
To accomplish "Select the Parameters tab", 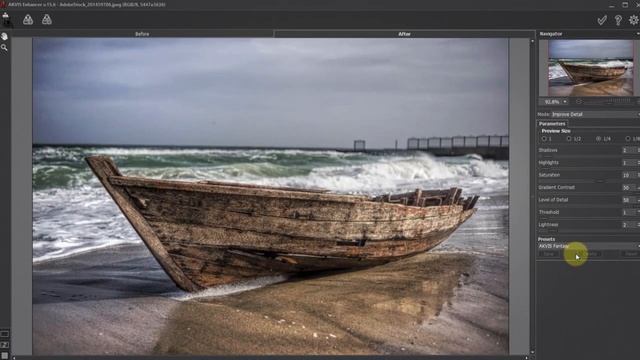I will pos(552,124).
